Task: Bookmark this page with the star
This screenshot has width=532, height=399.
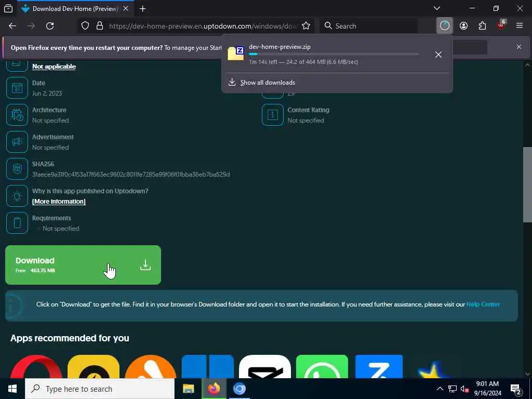Action: coord(306,26)
